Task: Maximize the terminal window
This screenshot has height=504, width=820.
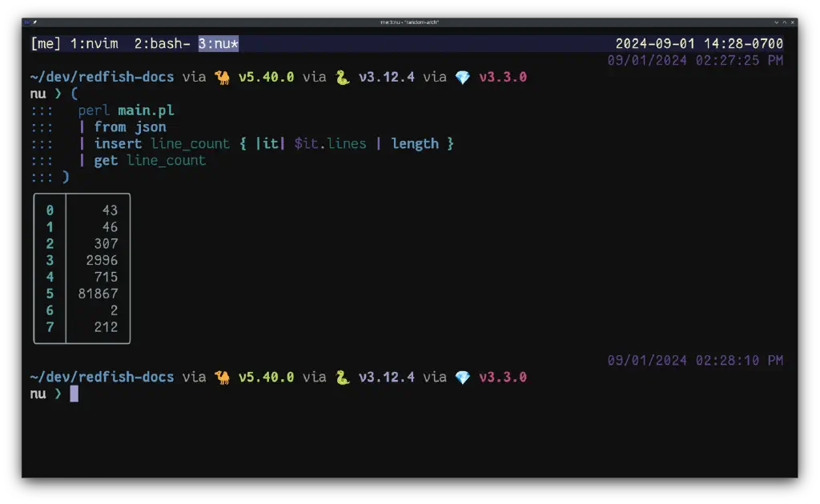Action: point(785,22)
